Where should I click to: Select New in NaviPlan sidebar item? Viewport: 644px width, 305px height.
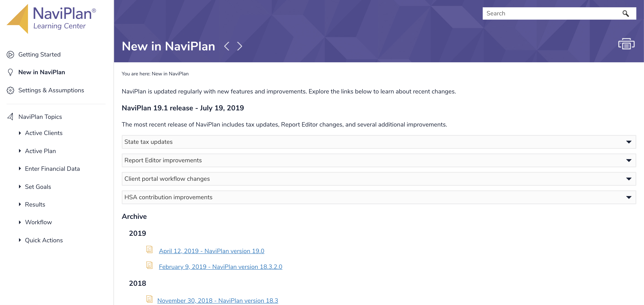42,72
